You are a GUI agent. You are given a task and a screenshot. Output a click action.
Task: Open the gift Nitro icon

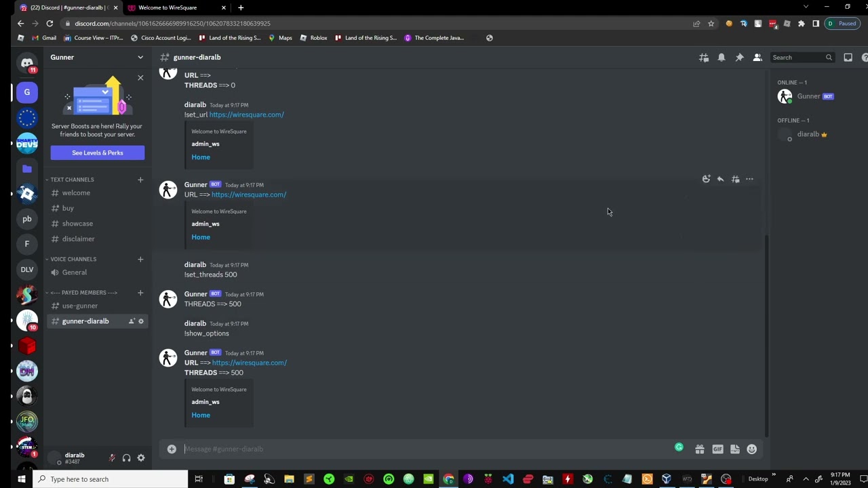[700, 449]
